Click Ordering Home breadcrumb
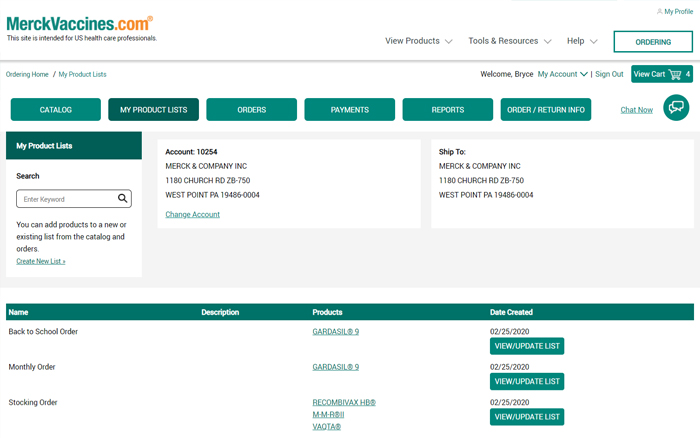Viewport: 700px width, 438px height. 27,75
